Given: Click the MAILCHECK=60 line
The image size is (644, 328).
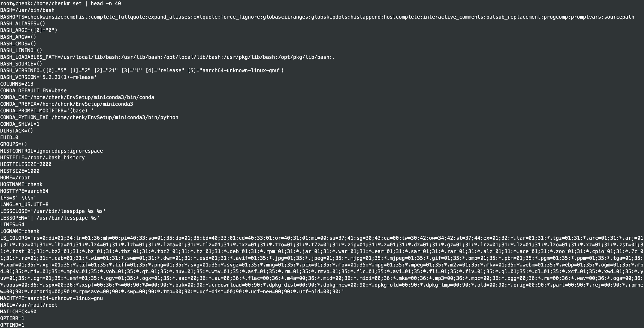Looking at the screenshot, I should pyautogui.click(x=18, y=312).
